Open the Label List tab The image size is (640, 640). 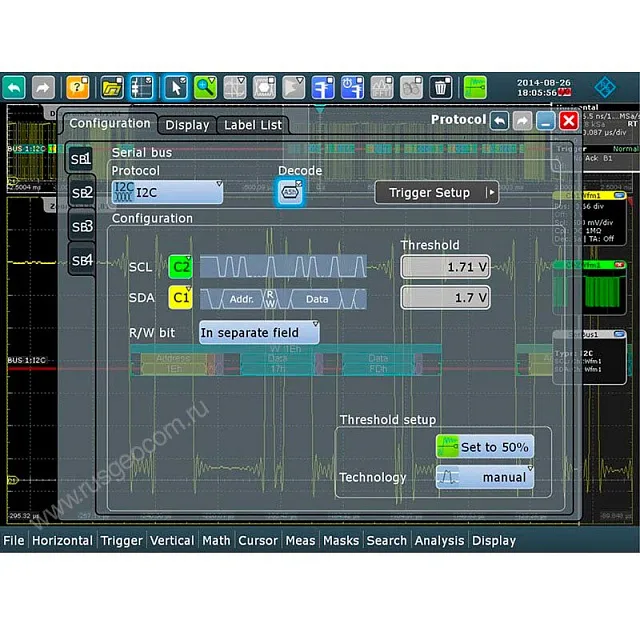(x=253, y=125)
